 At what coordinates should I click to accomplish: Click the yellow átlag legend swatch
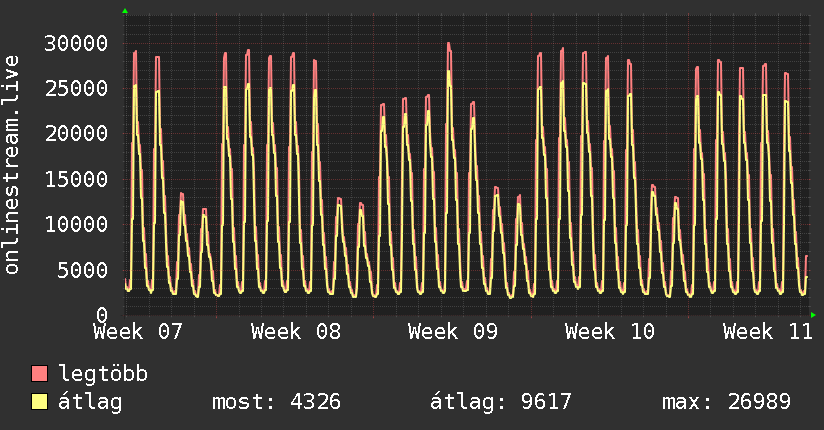click(x=39, y=401)
